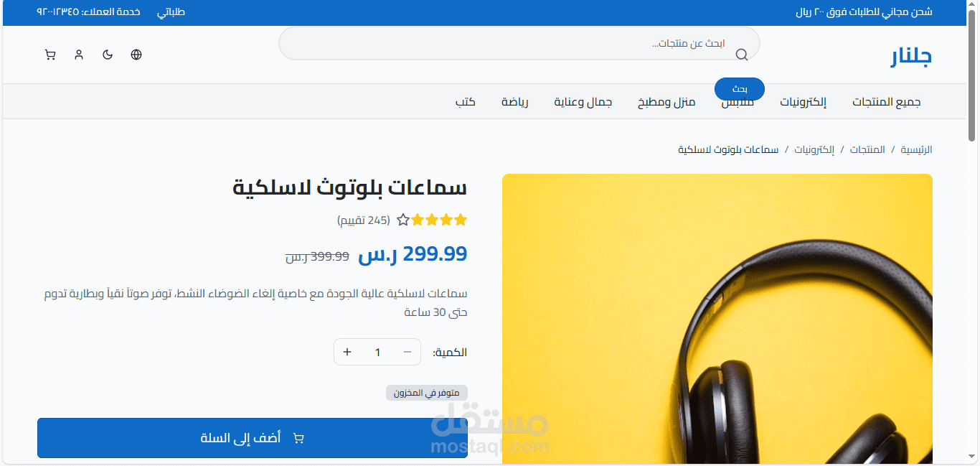
Task: Open the shopping cart icon
Action: (50, 55)
